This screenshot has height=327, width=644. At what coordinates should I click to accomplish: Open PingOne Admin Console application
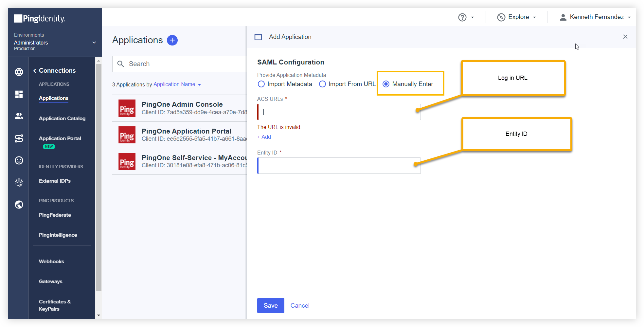coord(180,108)
